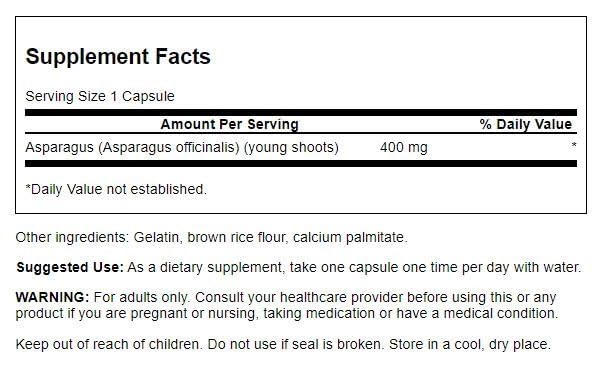
Task: Click the asterisk in the Daily Value column
Action: (574, 145)
